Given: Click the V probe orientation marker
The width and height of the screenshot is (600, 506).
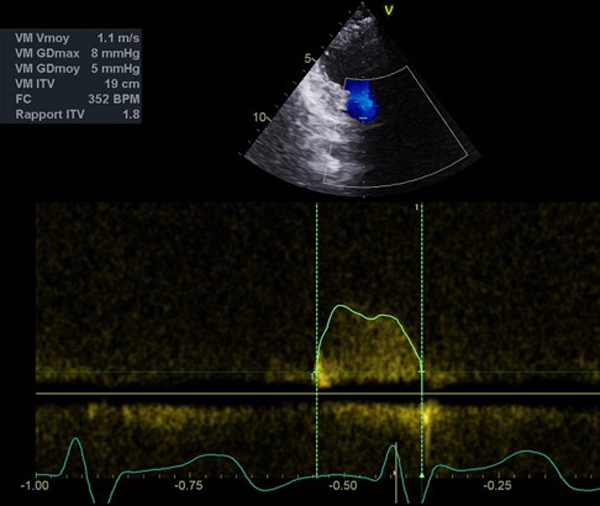Looking at the screenshot, I should click(x=389, y=10).
